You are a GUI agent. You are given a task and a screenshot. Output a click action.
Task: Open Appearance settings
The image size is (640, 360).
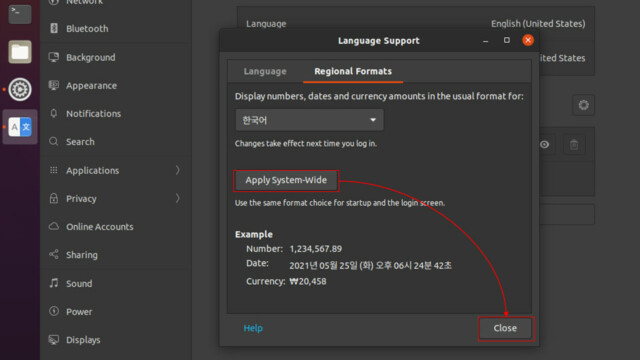coord(116,85)
